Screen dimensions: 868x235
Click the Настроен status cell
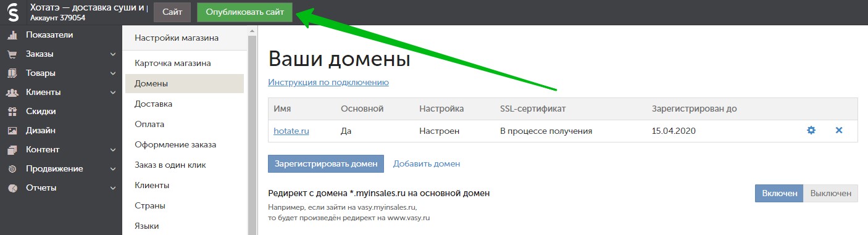click(440, 131)
